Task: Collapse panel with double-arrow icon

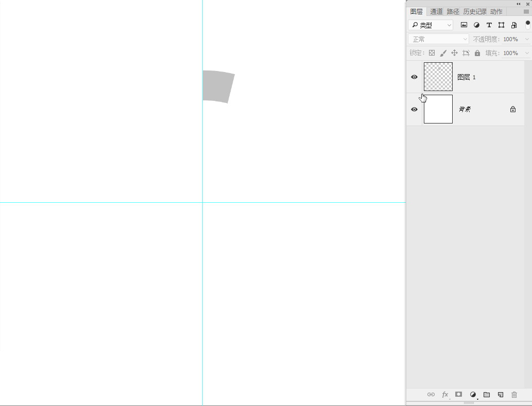Action: pyautogui.click(x=519, y=4)
